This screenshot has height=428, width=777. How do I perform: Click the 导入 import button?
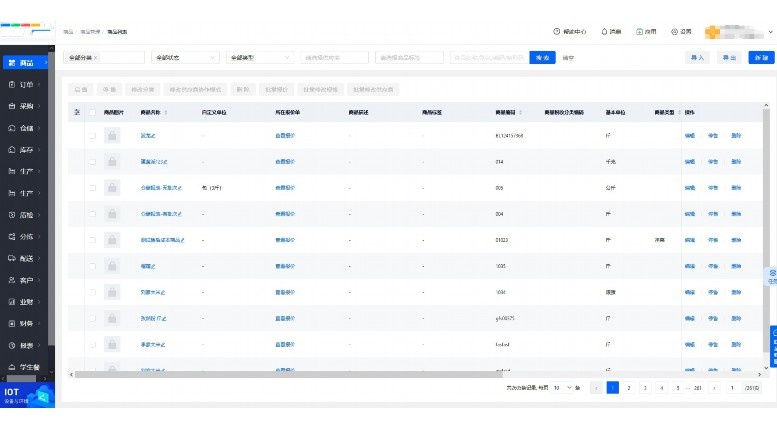pos(697,57)
